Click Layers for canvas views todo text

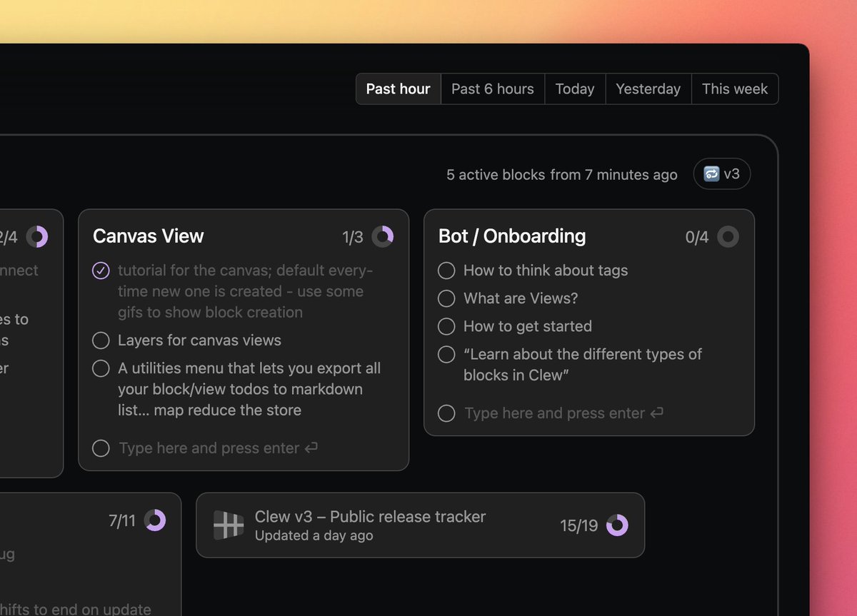[x=199, y=340]
